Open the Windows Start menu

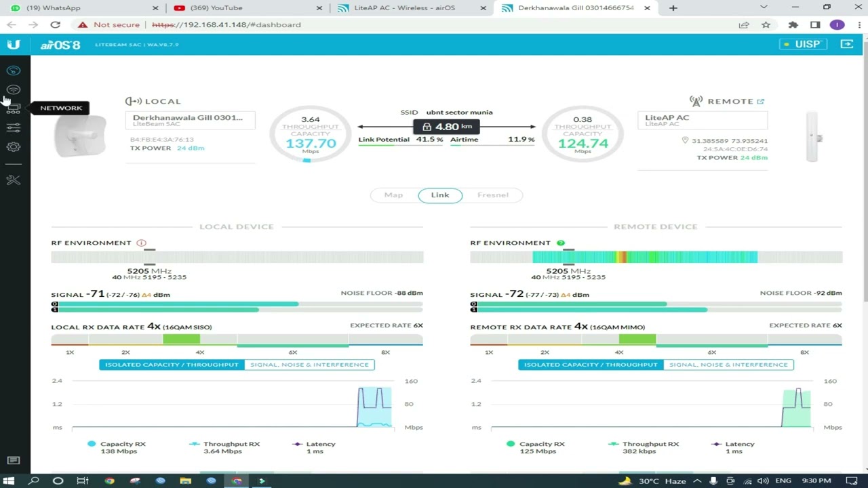pos(9,481)
